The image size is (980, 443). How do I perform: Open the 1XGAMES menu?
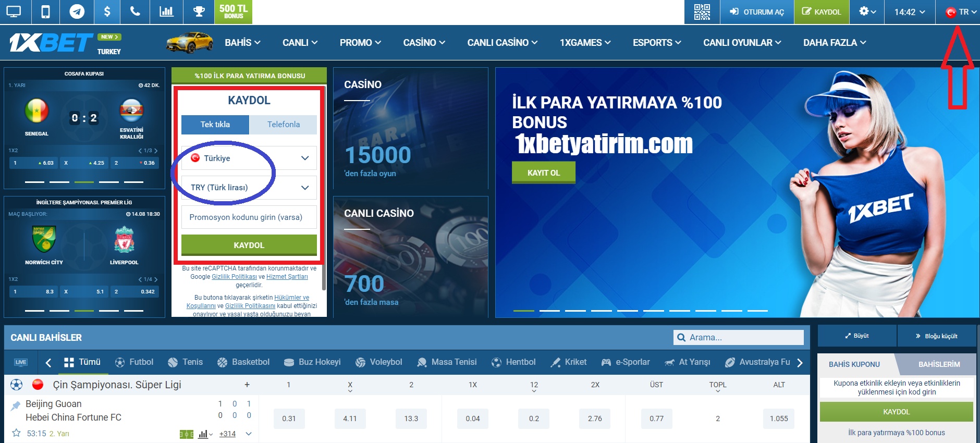point(585,43)
